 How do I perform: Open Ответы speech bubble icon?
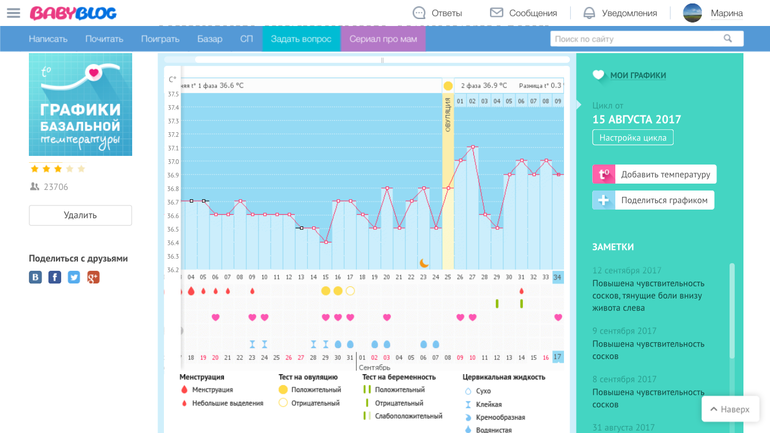pyautogui.click(x=419, y=13)
